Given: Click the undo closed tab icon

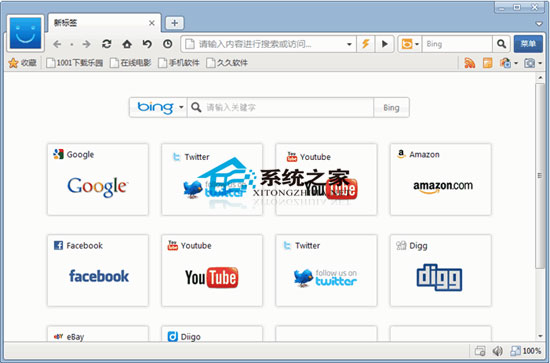Looking at the screenshot, I should click(x=147, y=44).
